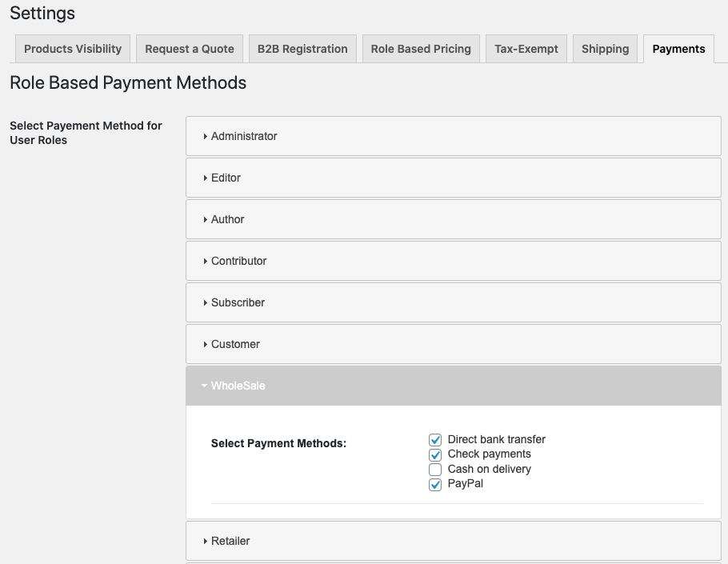Open the Tax-Exempt settings tab
Image resolution: width=728 pixels, height=564 pixels.
tap(526, 49)
